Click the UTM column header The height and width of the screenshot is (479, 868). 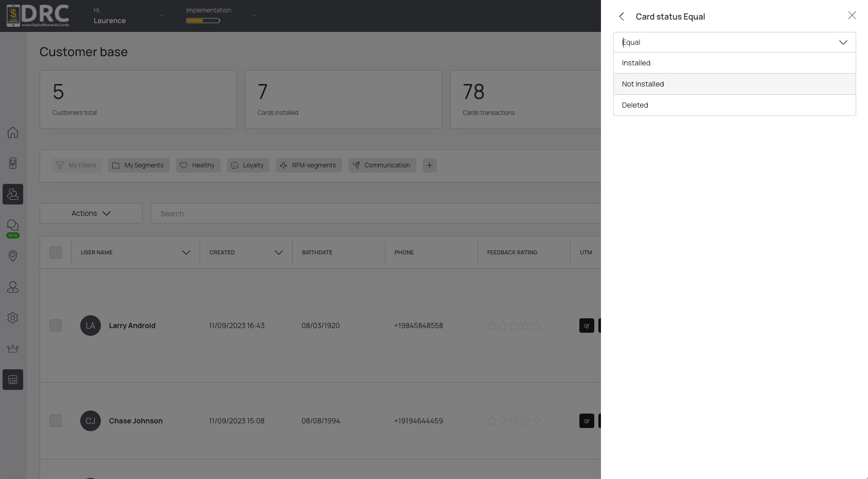(586, 252)
